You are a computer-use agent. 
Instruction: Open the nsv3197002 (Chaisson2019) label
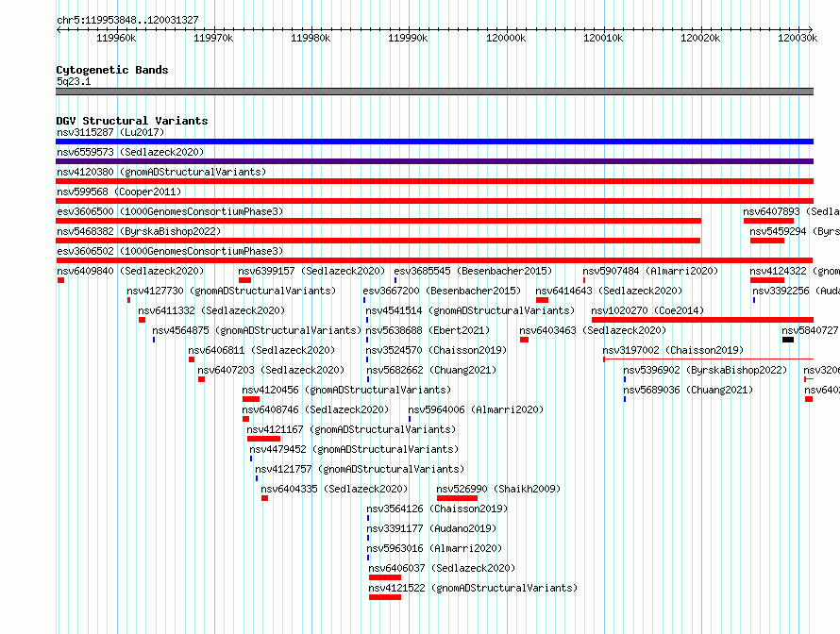pyautogui.click(x=673, y=350)
